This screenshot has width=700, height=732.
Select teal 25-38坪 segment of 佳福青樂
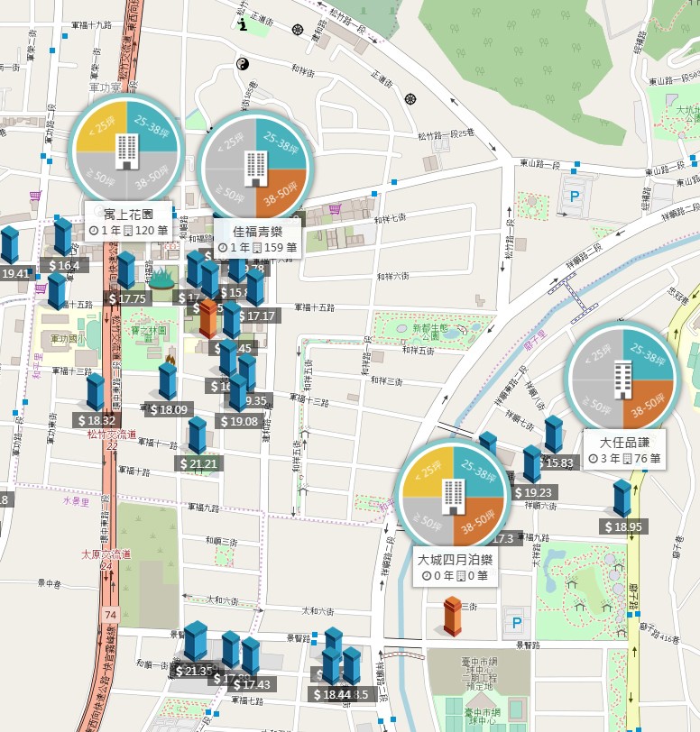[281, 144]
